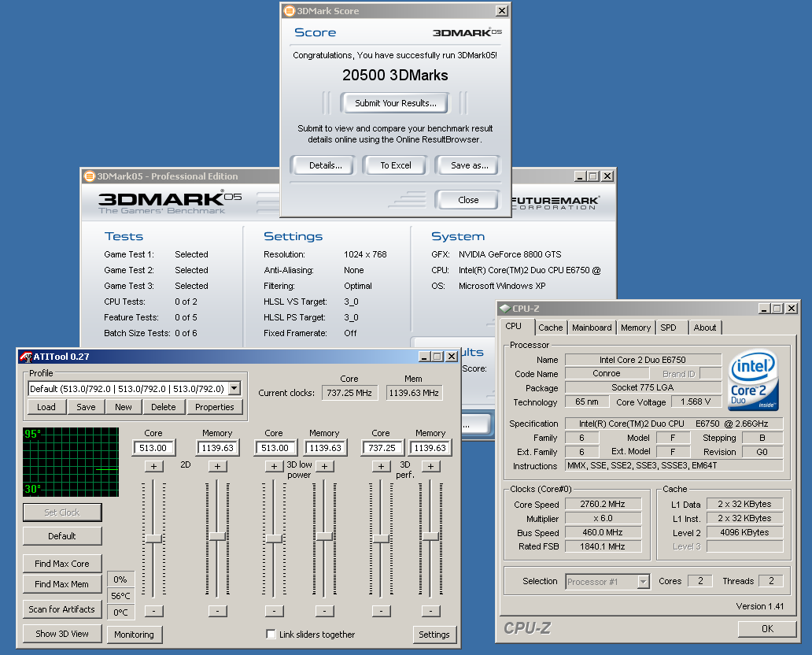Click the ATITool temperature graph

pyautogui.click(x=71, y=462)
